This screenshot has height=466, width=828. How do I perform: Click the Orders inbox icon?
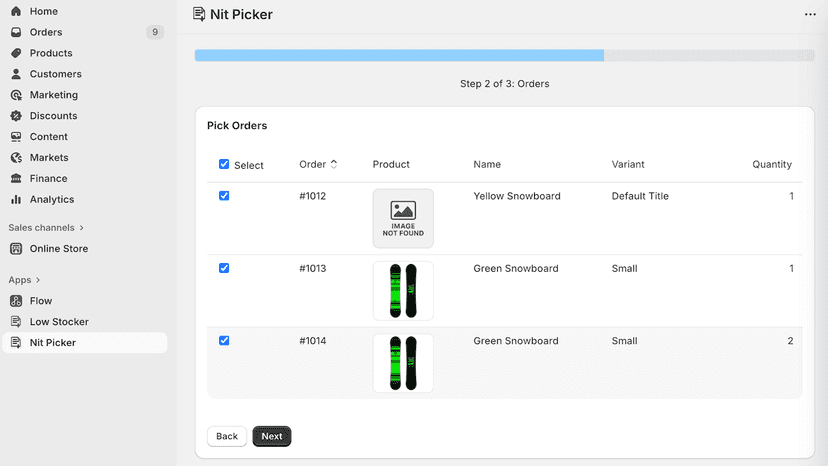(16, 32)
